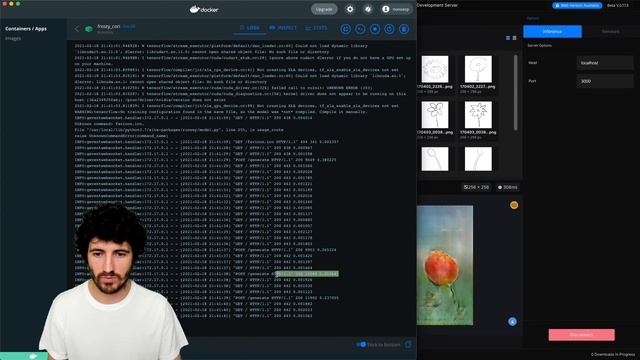Screen dimensions: 640x360
Task: Open the Docker user account menu
Action: tap(396, 9)
